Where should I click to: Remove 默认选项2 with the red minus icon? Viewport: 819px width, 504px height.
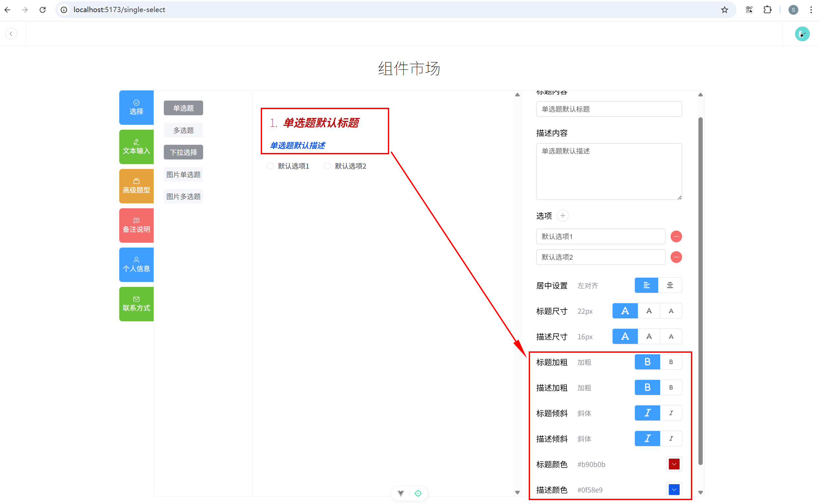point(676,257)
